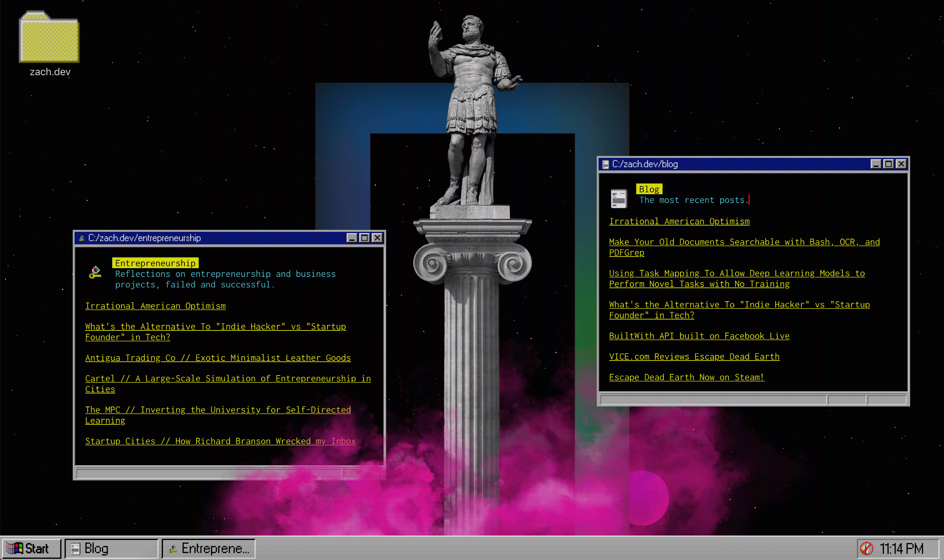This screenshot has width=944, height=560.
Task: Open Cartel large-scale simulation post
Action: (228, 384)
